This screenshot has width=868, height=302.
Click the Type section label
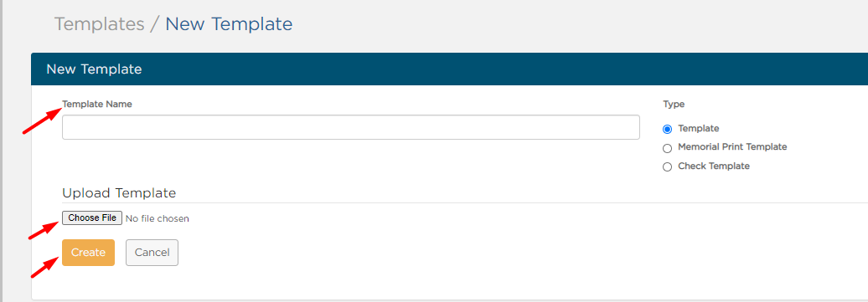674,104
